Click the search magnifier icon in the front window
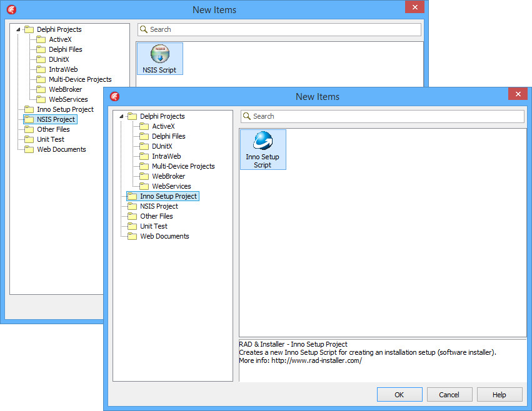 (247, 116)
